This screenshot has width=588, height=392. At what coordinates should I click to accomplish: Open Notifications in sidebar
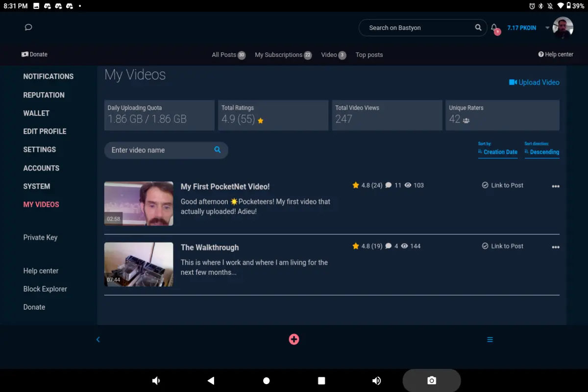tap(49, 76)
